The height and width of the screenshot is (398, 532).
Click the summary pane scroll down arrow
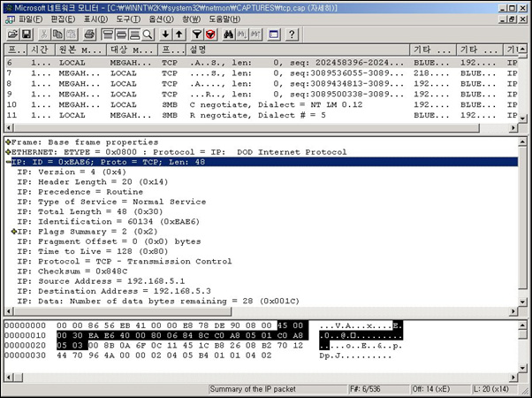click(x=523, y=119)
